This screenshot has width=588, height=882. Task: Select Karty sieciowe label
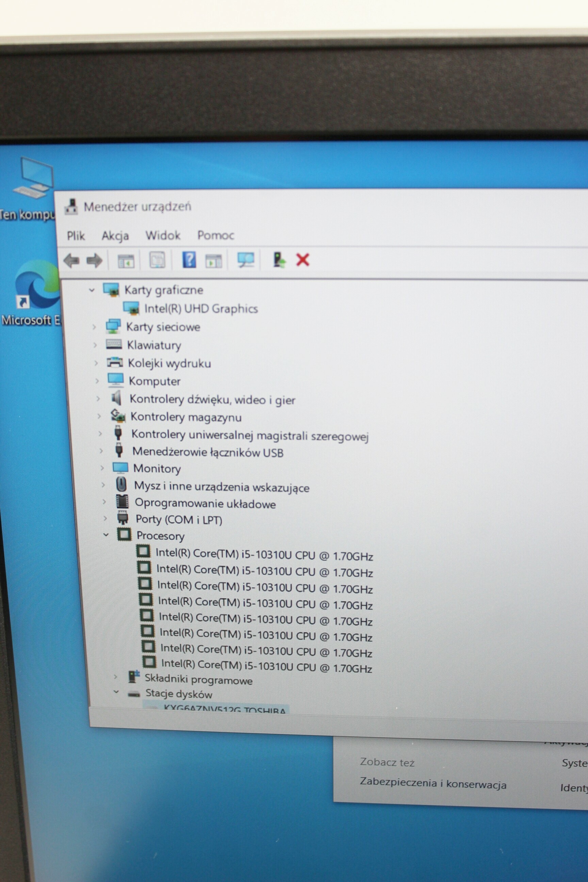[163, 327]
